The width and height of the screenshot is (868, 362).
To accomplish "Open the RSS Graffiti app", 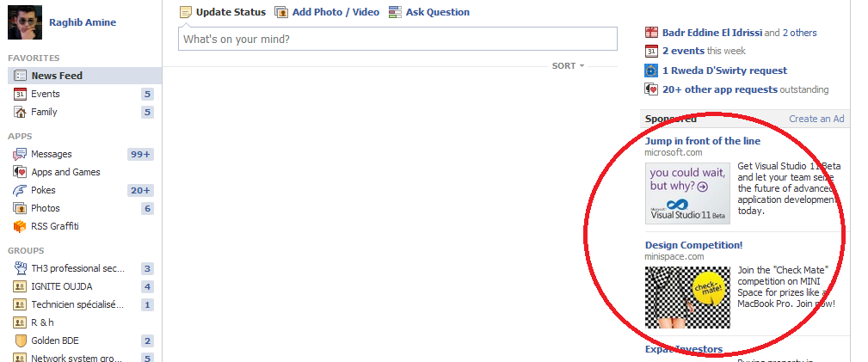I will (x=55, y=226).
